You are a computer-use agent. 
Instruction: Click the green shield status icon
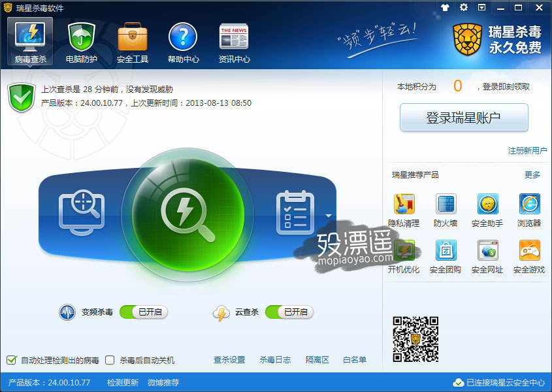click(x=22, y=97)
